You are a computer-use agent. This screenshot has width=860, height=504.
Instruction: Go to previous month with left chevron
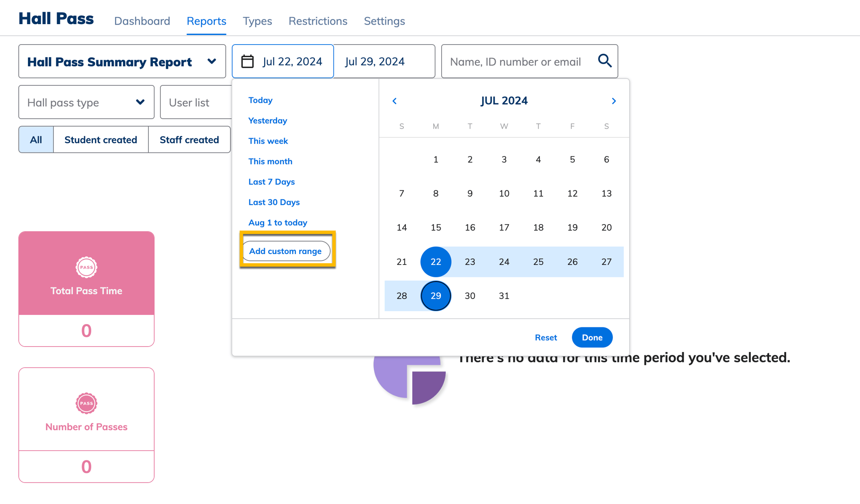click(395, 101)
